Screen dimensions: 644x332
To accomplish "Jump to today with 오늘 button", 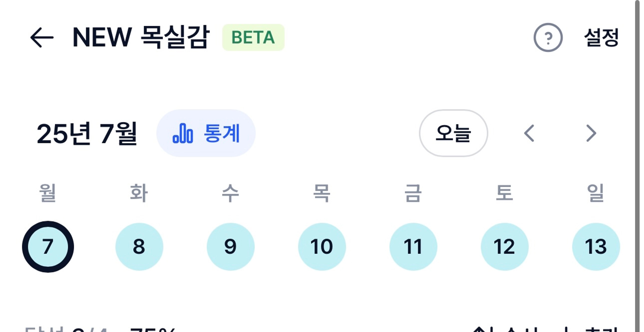I will pyautogui.click(x=453, y=133).
